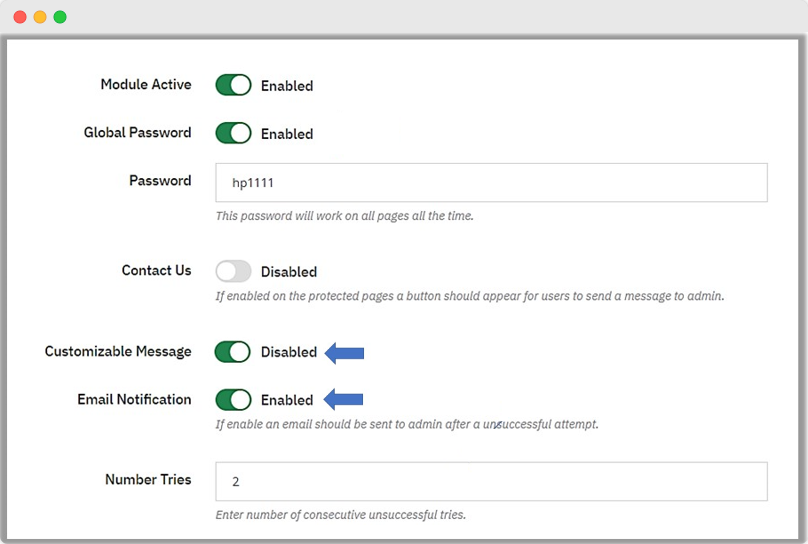This screenshot has width=808, height=544.
Task: Click the Email Notification label
Action: click(x=134, y=399)
